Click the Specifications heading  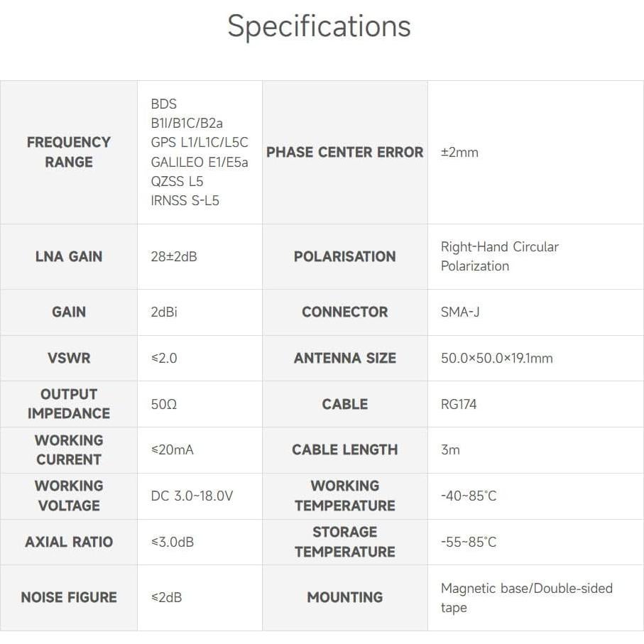pyautogui.click(x=319, y=26)
